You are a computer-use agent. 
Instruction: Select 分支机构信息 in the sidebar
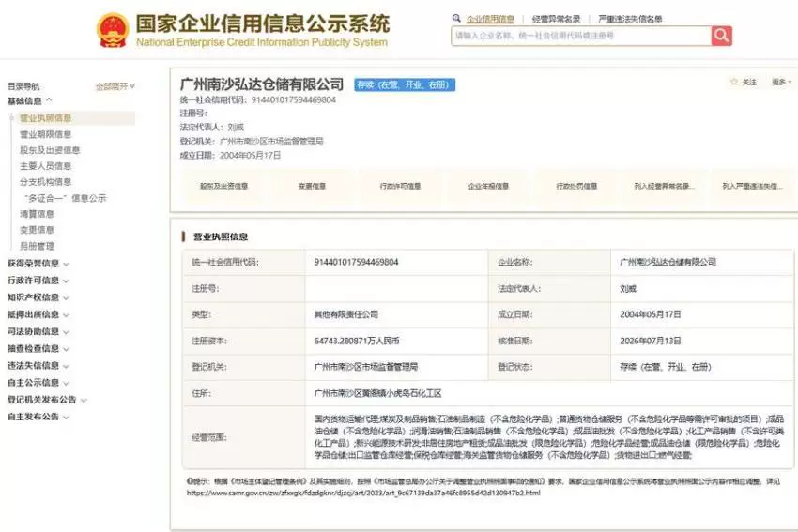pyautogui.click(x=45, y=182)
